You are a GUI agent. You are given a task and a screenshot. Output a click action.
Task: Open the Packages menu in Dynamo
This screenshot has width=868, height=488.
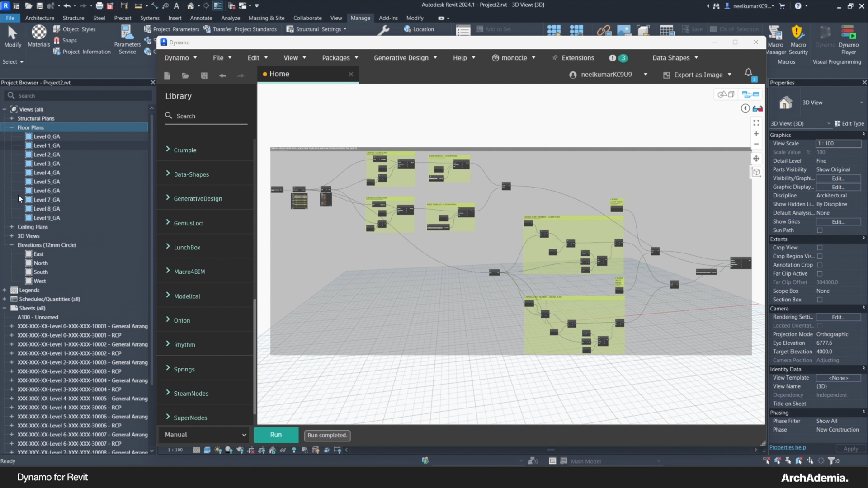340,58
